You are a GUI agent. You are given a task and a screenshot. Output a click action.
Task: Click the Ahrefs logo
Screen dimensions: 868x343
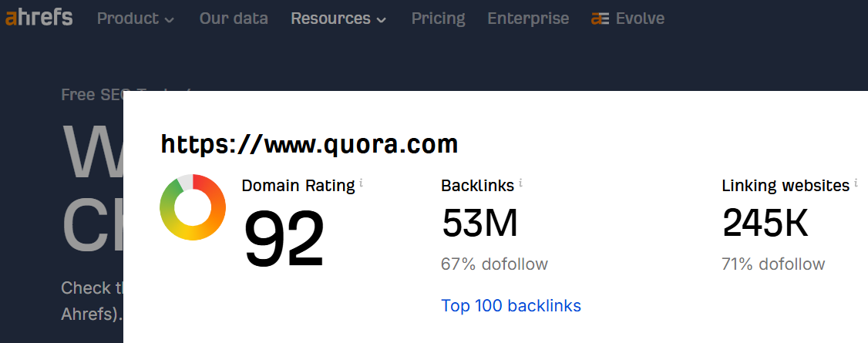coord(39,18)
